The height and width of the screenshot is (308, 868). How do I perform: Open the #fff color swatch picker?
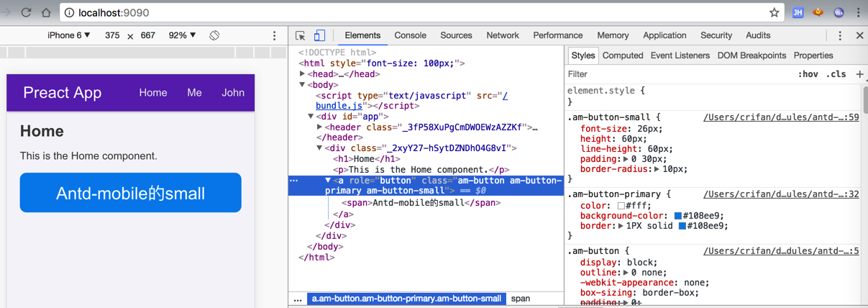[x=621, y=206]
